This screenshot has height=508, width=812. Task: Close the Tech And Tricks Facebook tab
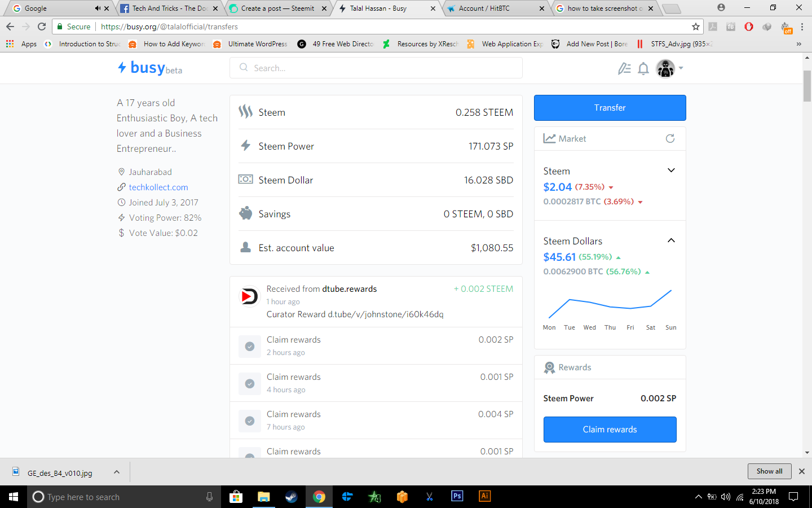coord(215,8)
